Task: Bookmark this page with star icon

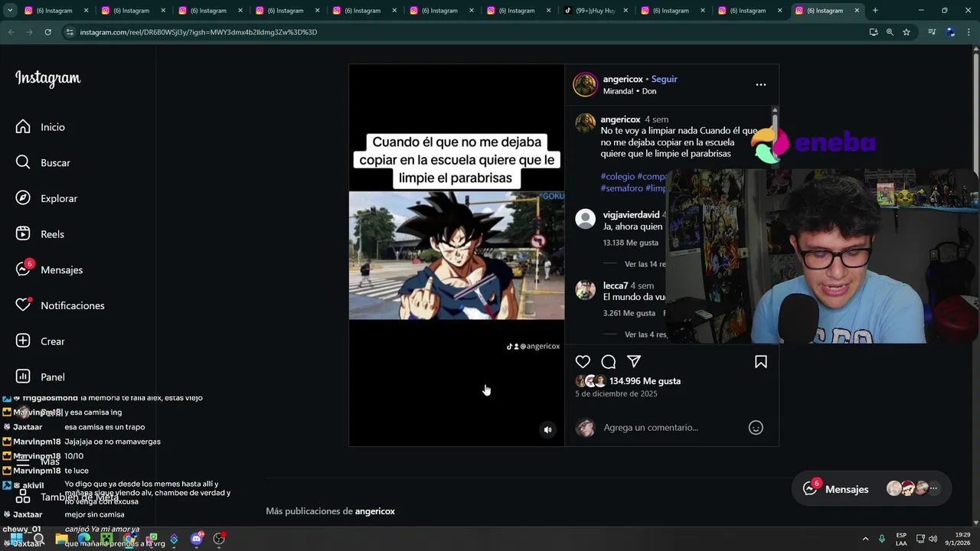Action: [x=906, y=32]
